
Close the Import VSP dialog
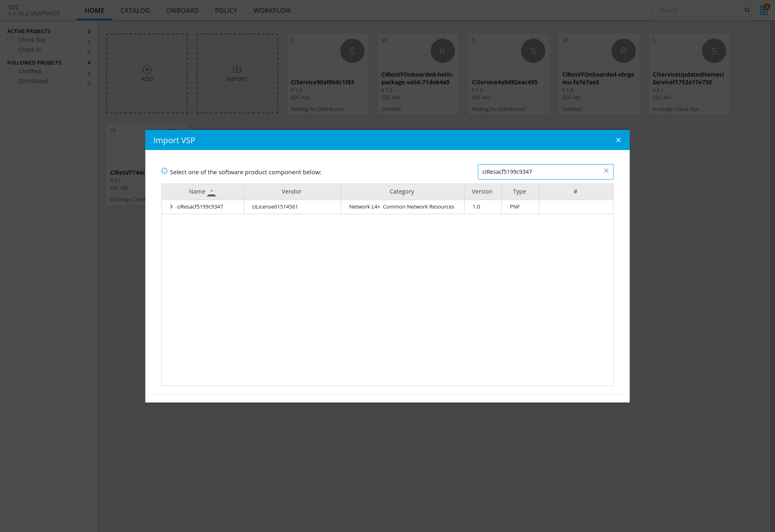[x=618, y=140]
